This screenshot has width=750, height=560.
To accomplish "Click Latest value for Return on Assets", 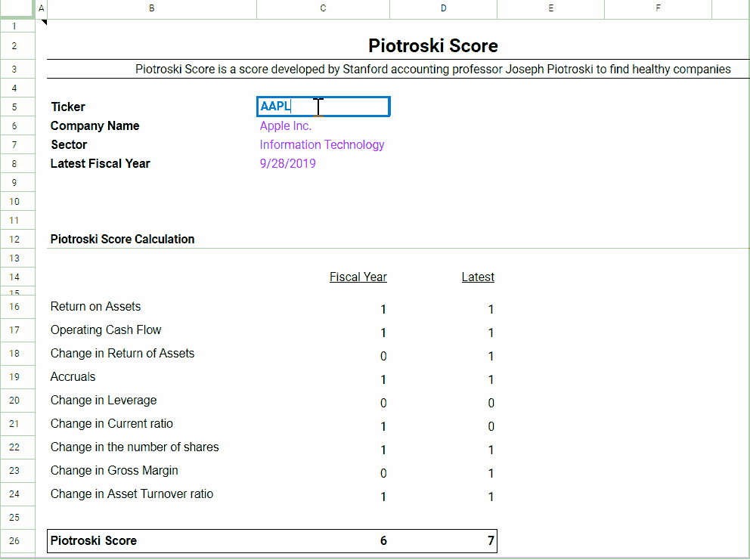I will (x=491, y=309).
